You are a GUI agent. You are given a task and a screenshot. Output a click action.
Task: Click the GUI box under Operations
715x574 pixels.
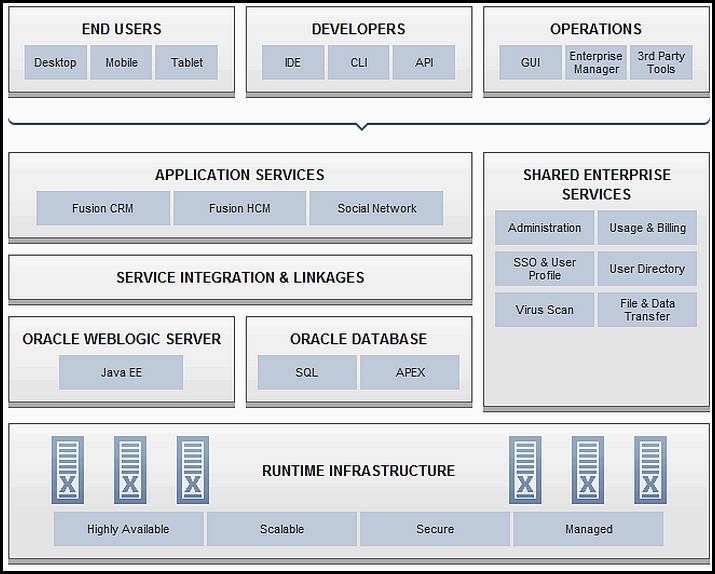coord(530,62)
